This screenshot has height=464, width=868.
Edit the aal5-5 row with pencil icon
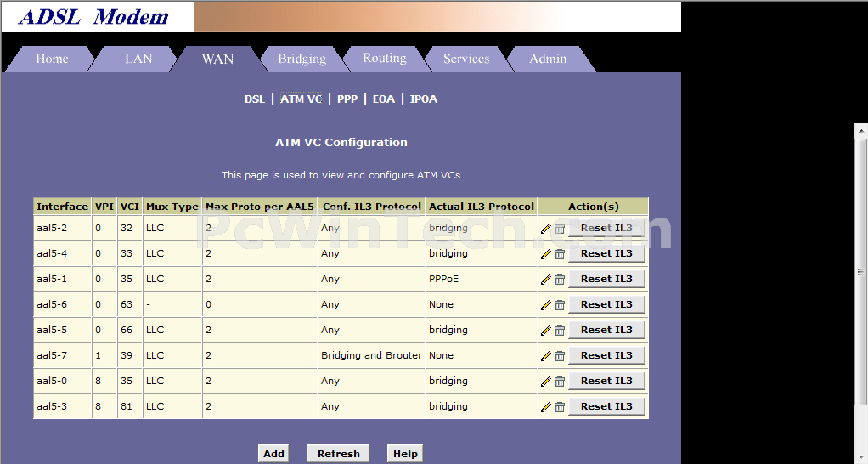(546, 331)
